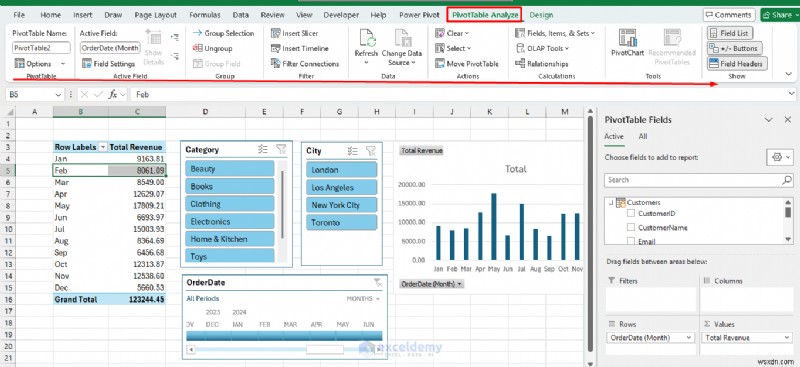
Task: Open Total Revenue dropdown in Values area
Action: point(787,337)
